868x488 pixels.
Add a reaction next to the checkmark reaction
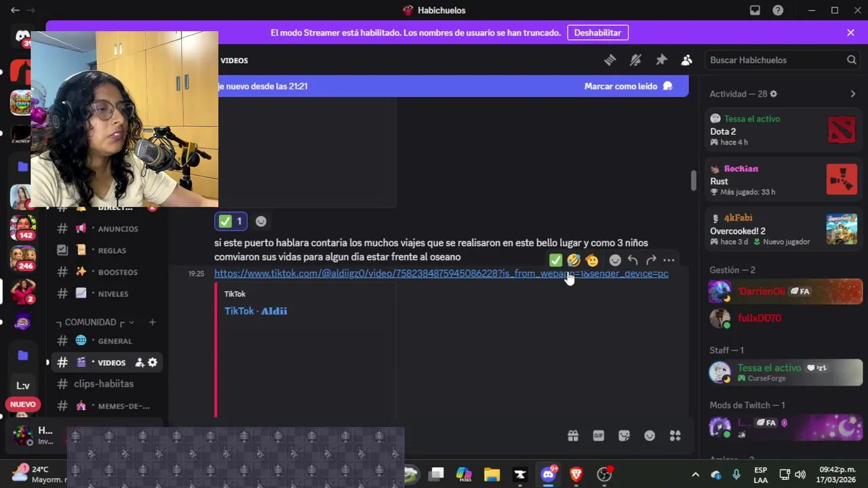[261, 221]
